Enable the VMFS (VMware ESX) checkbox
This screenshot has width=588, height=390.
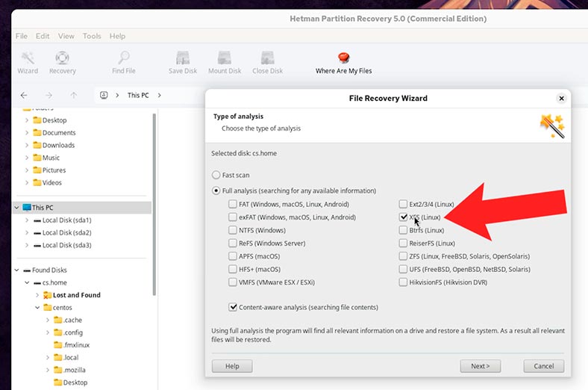233,282
